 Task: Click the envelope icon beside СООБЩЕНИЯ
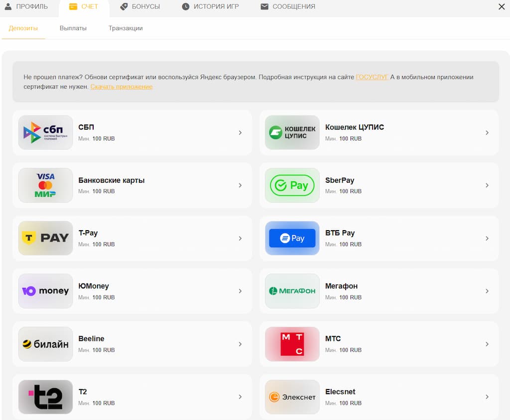pos(264,6)
